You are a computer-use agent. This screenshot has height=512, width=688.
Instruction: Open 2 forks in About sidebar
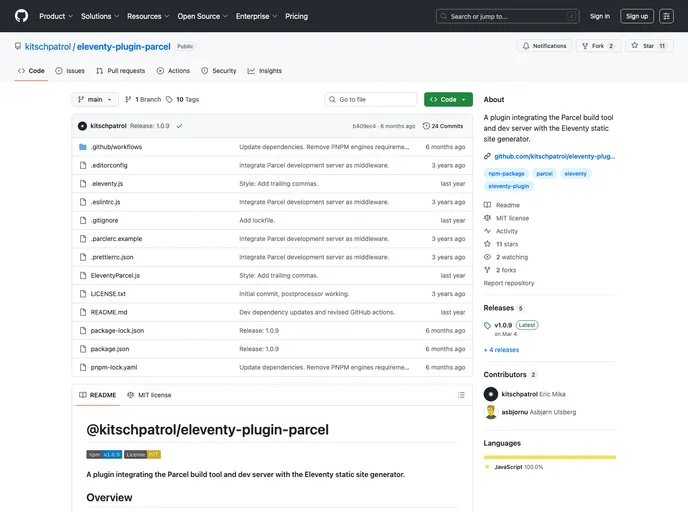(x=500, y=270)
